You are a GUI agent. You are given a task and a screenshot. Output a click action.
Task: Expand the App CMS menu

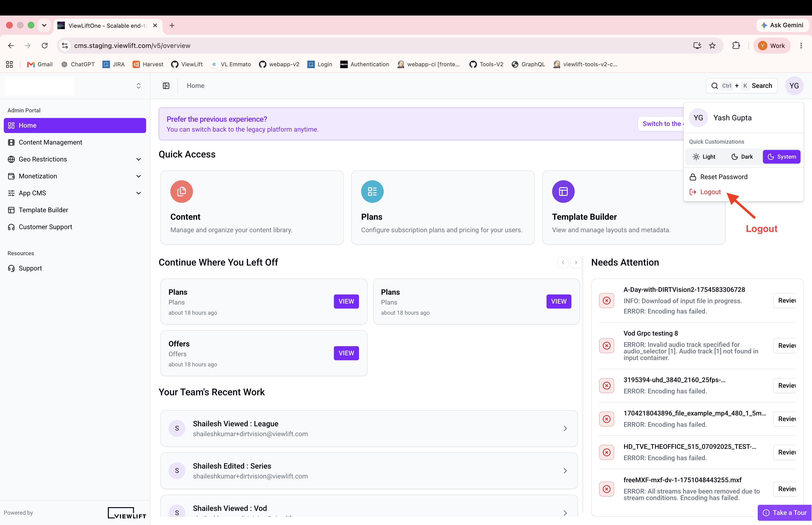(x=75, y=193)
